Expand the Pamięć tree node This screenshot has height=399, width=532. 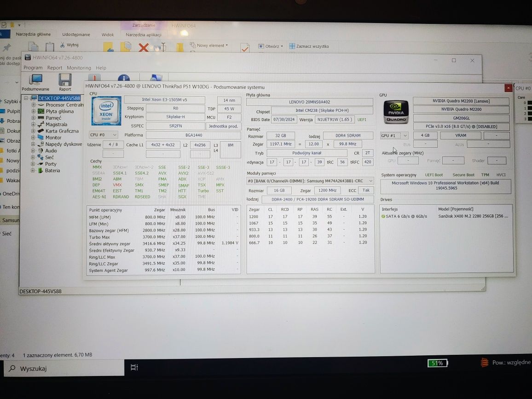click(x=33, y=118)
